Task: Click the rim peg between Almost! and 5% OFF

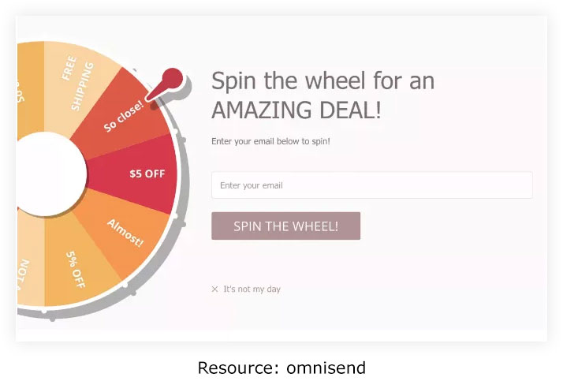Action: (x=134, y=293)
